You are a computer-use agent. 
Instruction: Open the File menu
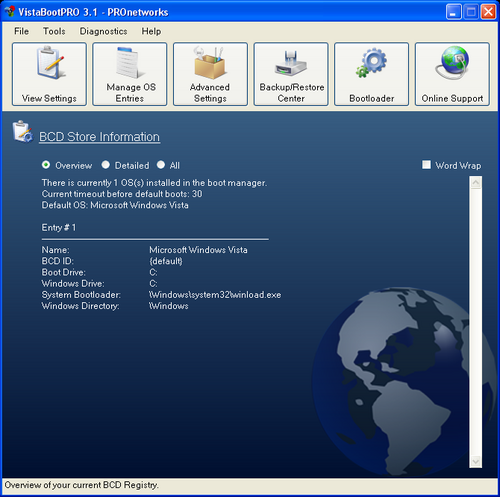(21, 31)
